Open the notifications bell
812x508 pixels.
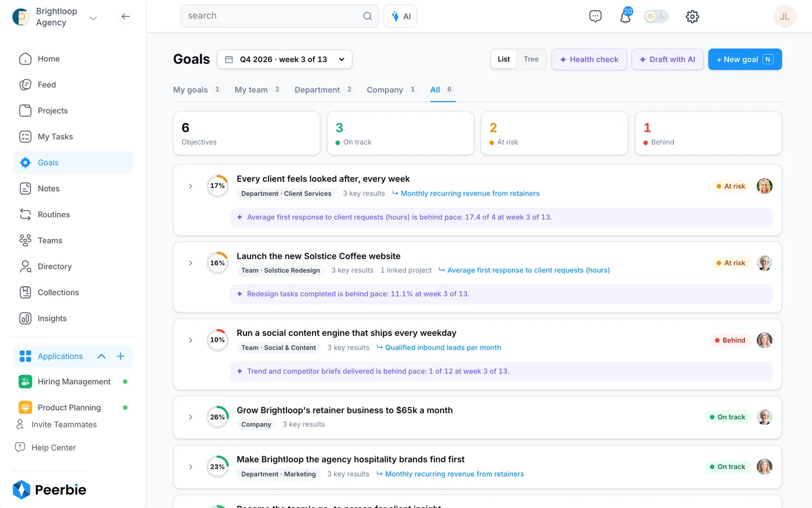(x=625, y=16)
